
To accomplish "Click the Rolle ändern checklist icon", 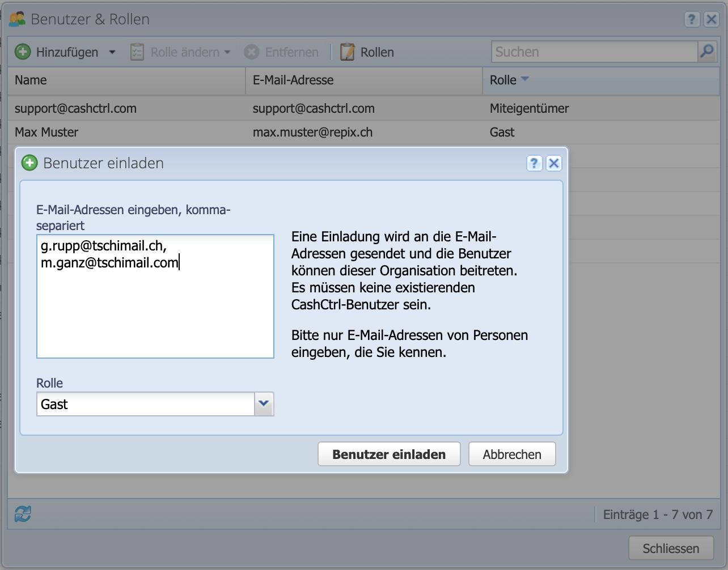I will click(x=137, y=52).
